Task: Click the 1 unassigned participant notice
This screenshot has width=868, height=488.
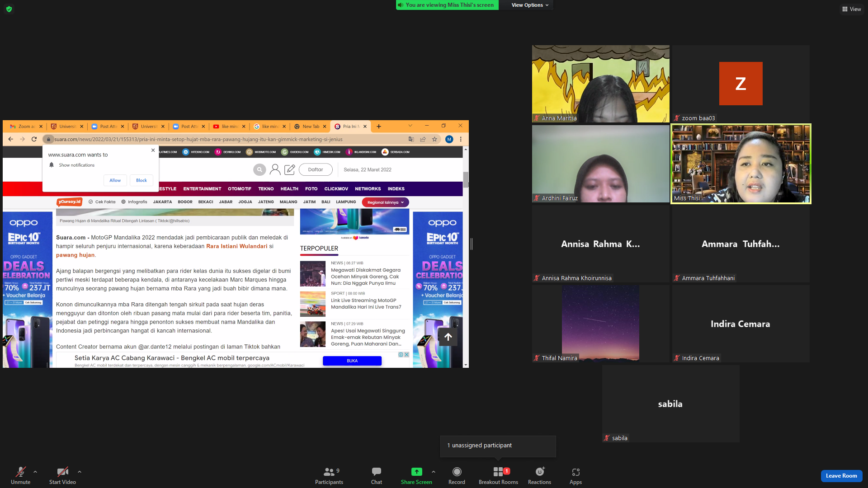Action: click(498, 446)
